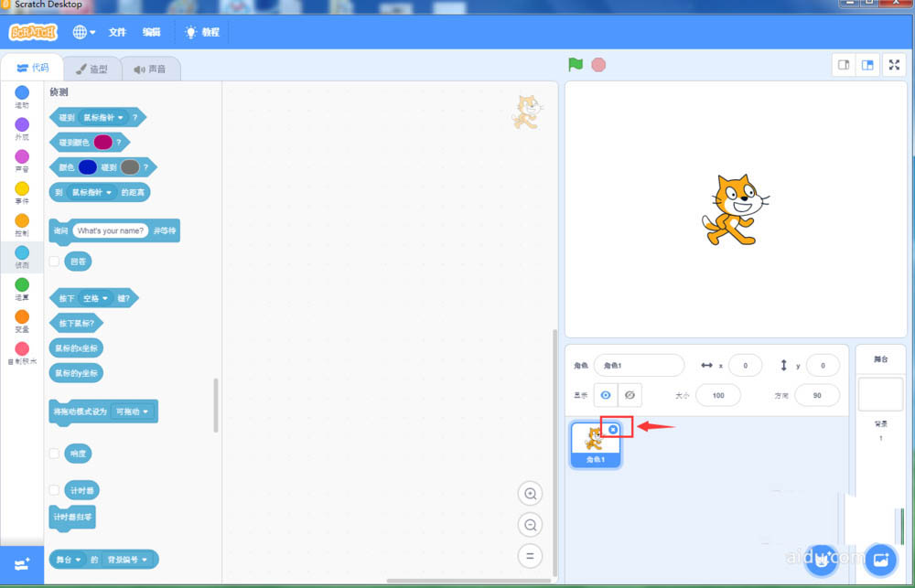This screenshot has width=915, height=588.
Task: Click the add-sprite cat icon
Action: pyautogui.click(x=822, y=560)
